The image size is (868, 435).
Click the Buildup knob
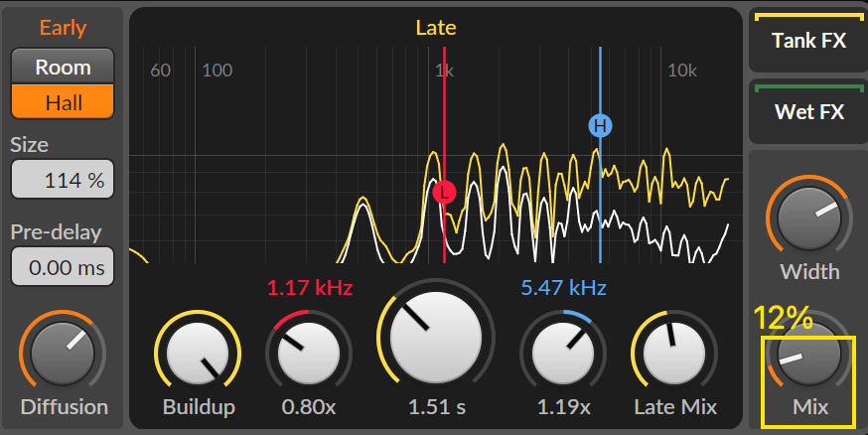[x=198, y=354]
